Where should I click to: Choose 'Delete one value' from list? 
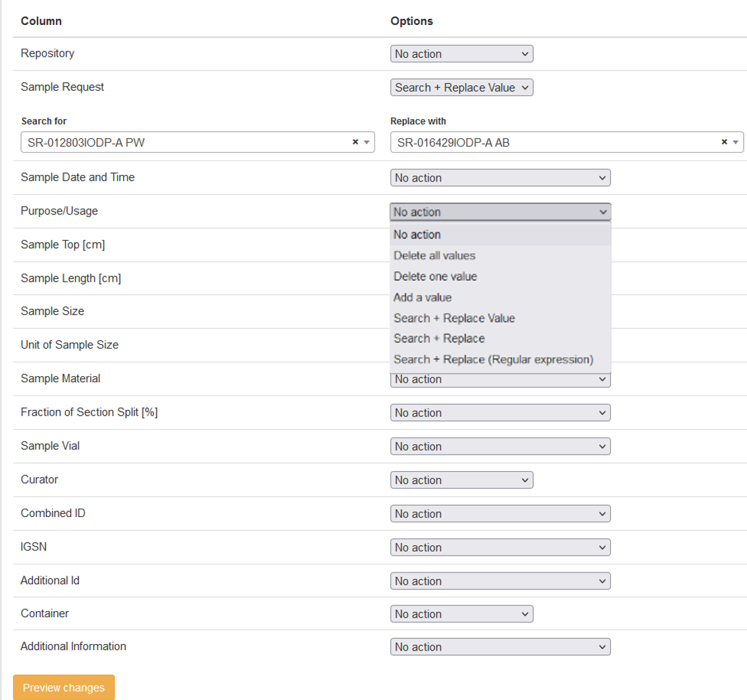coord(435,276)
